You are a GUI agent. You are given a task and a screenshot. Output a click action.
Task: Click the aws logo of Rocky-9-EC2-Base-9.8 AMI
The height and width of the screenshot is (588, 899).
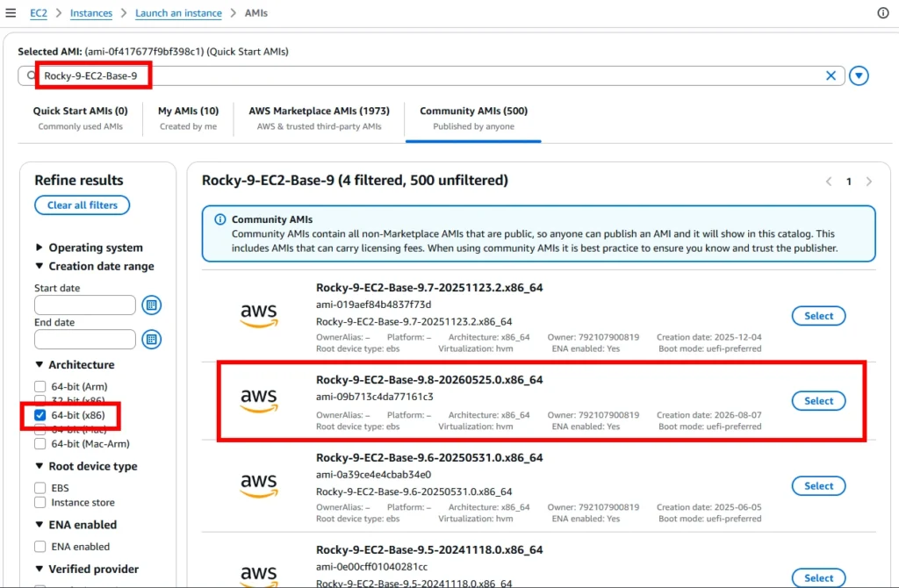(259, 400)
